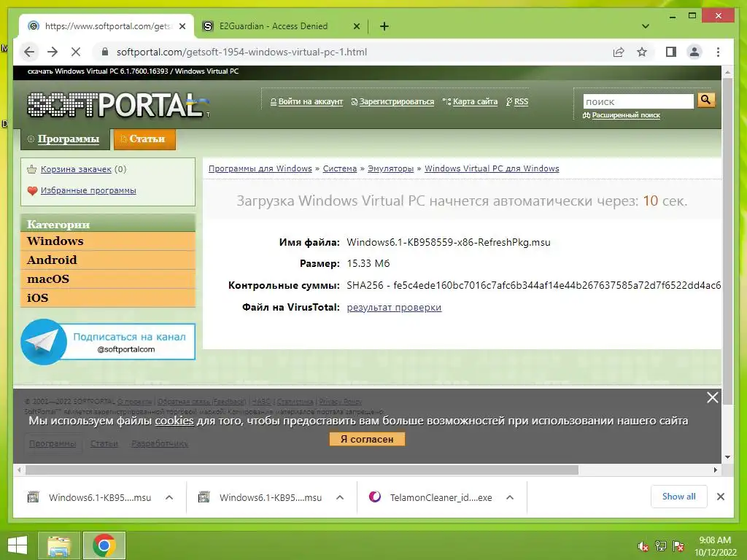This screenshot has width=747, height=560.
Task: Open the Windows Start button
Action: pyautogui.click(x=18, y=545)
